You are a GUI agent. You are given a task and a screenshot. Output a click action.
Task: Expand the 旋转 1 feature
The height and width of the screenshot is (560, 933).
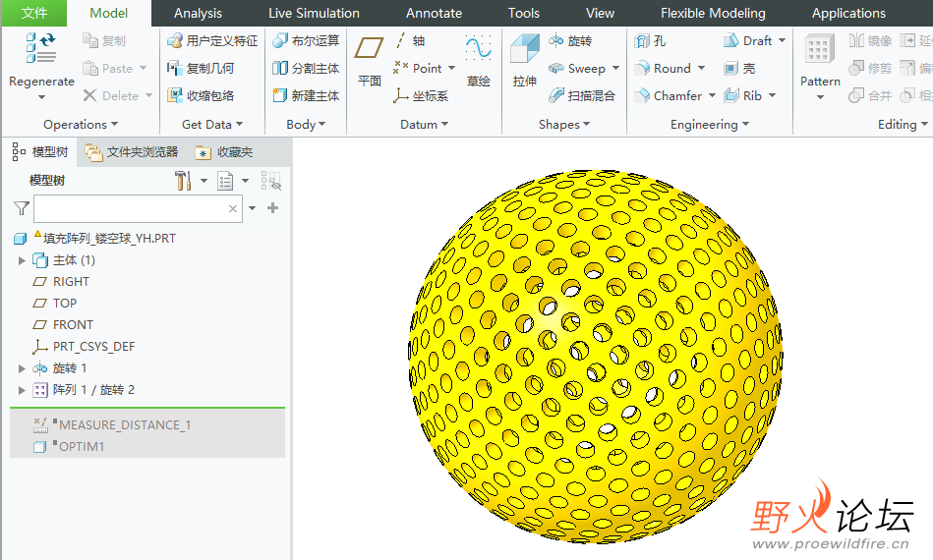pos(22,368)
